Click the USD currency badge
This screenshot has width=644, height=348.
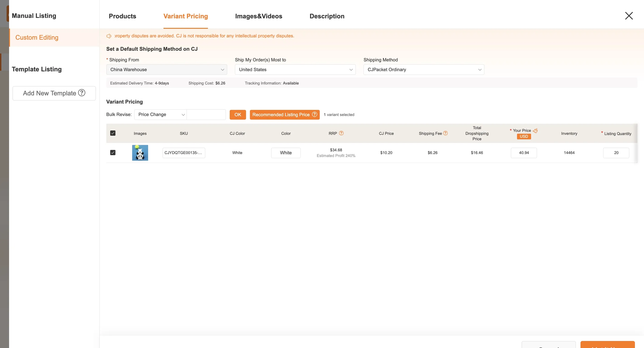(524, 136)
